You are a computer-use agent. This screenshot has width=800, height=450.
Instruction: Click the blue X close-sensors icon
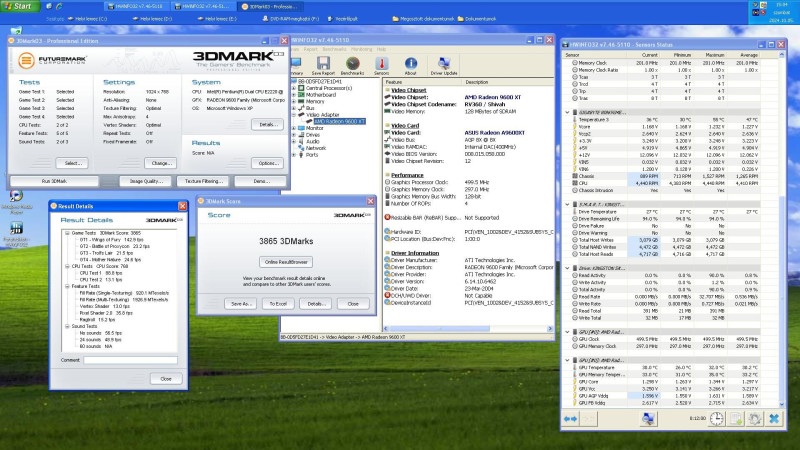[774, 419]
